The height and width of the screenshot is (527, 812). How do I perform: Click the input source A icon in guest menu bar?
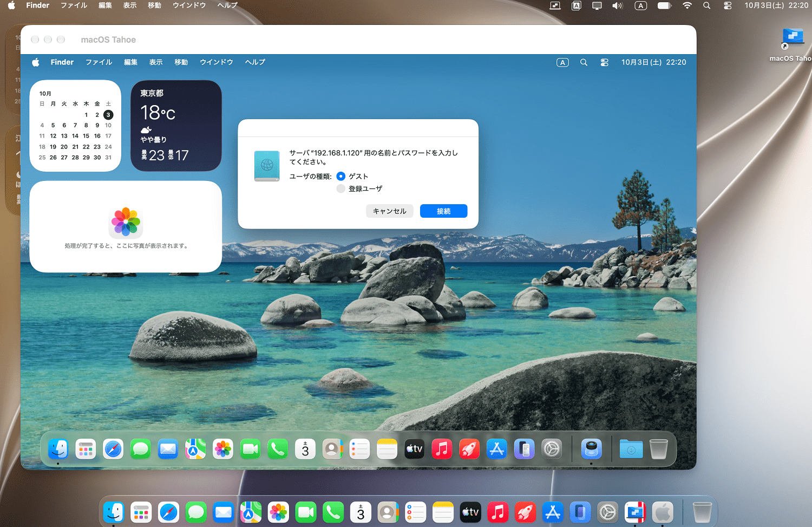(x=562, y=62)
